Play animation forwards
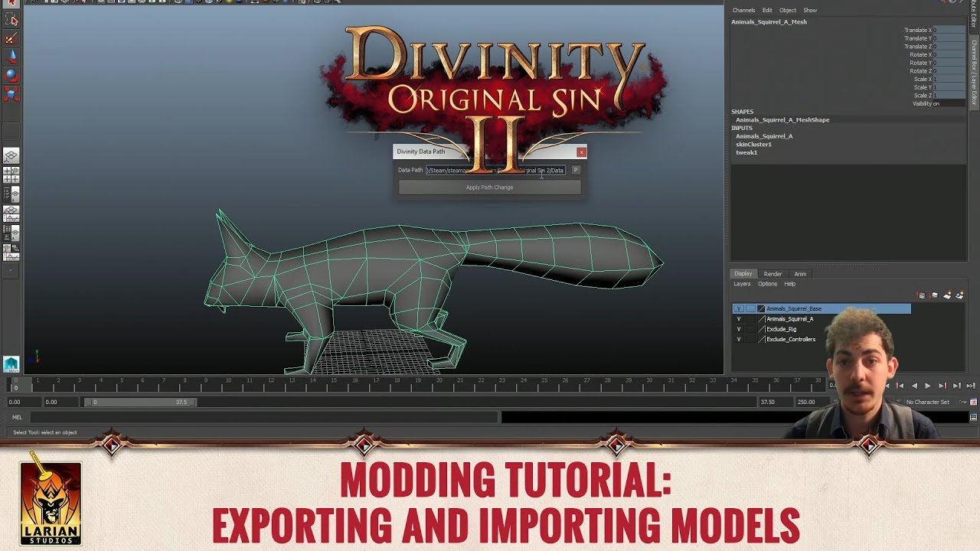This screenshot has height=551, width=980. pos(928,386)
